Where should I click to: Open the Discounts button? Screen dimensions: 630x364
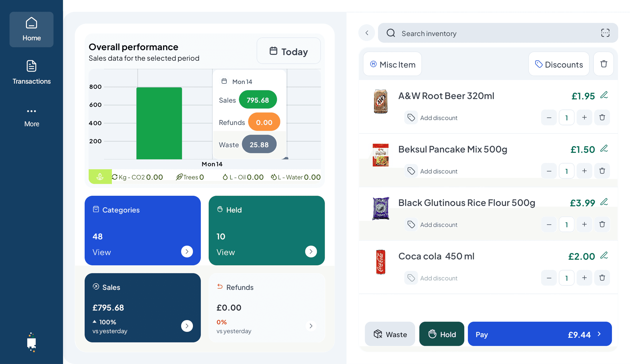point(559,64)
